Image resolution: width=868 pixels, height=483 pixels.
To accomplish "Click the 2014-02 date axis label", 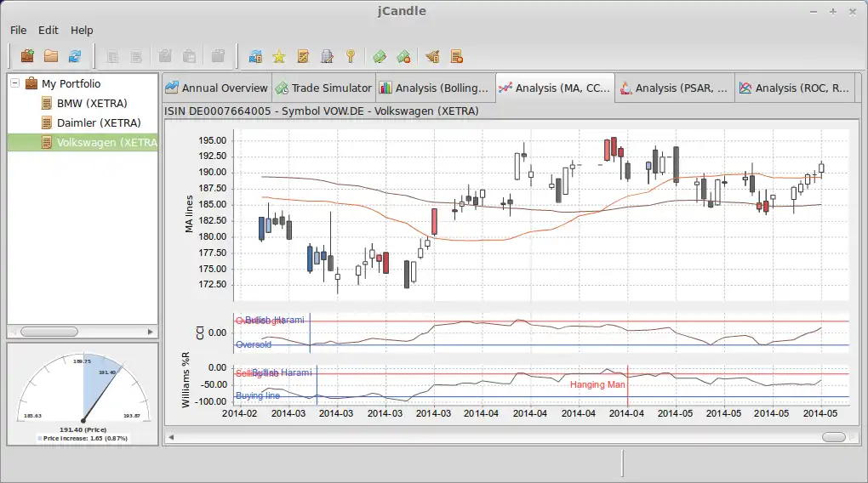I will coord(239,413).
